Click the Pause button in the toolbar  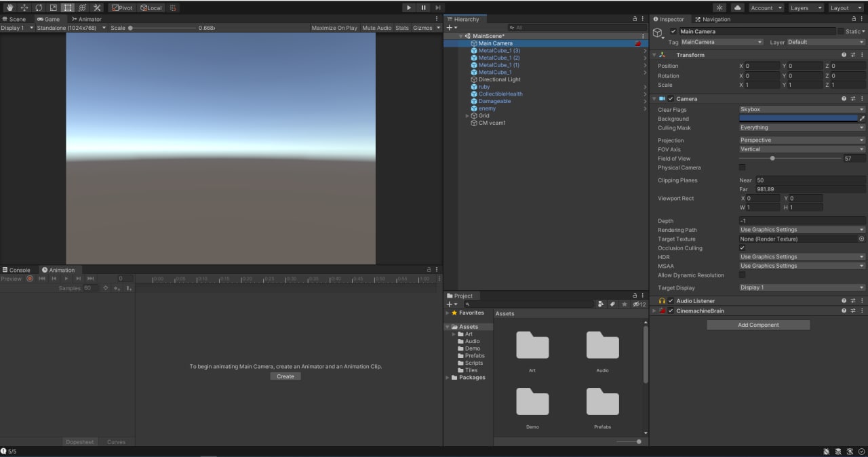point(424,7)
